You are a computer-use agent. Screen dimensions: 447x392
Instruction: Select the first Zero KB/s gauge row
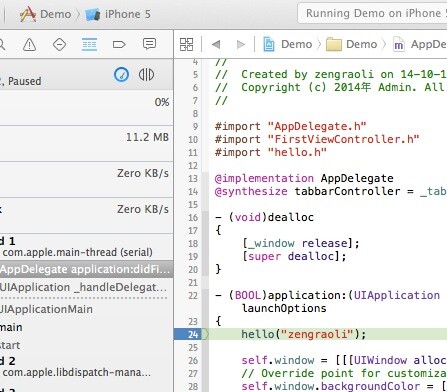tap(87, 180)
